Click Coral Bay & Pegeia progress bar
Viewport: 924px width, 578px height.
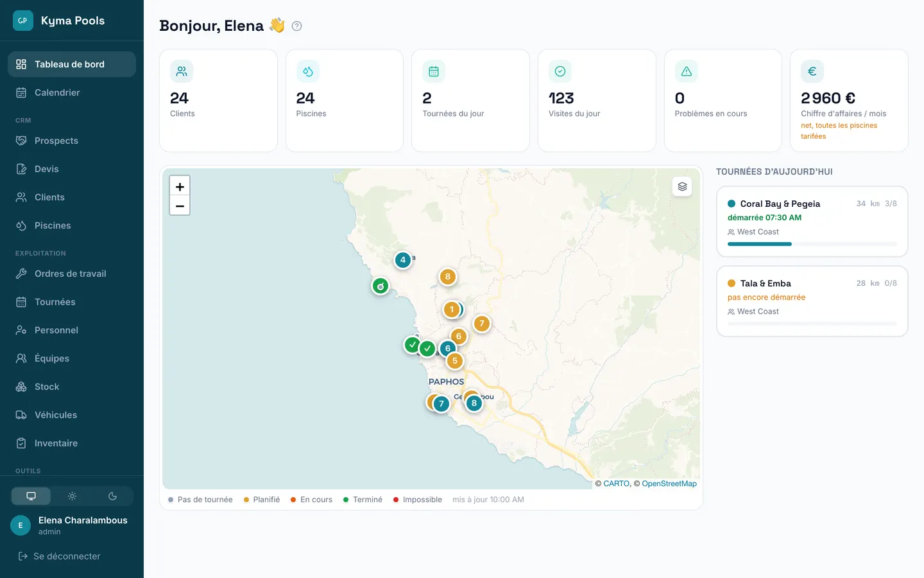pos(812,244)
